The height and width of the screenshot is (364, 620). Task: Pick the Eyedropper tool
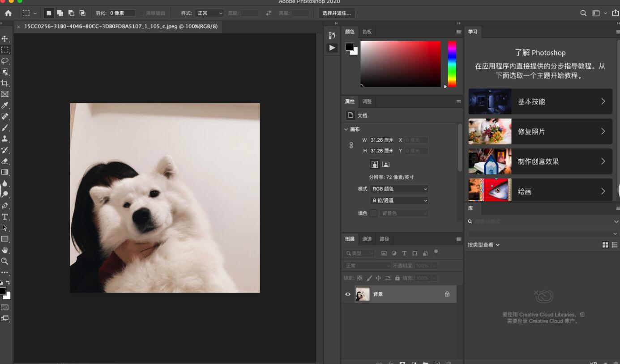click(x=5, y=106)
